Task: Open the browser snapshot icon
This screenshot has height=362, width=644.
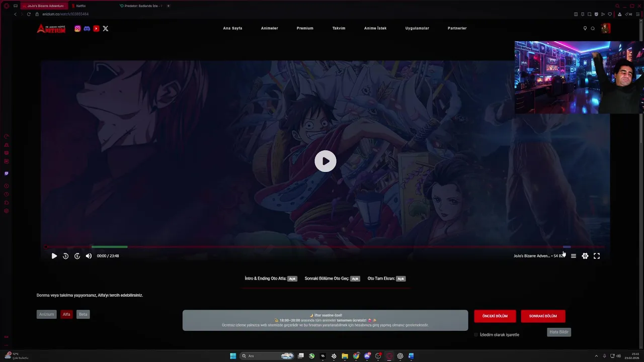Action: click(589, 14)
